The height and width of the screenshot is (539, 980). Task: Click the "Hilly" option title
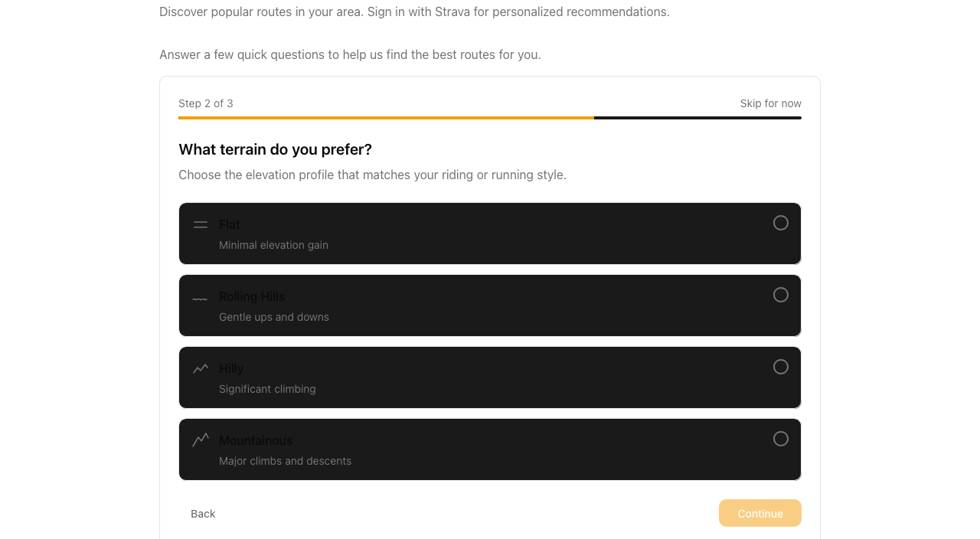(x=231, y=368)
